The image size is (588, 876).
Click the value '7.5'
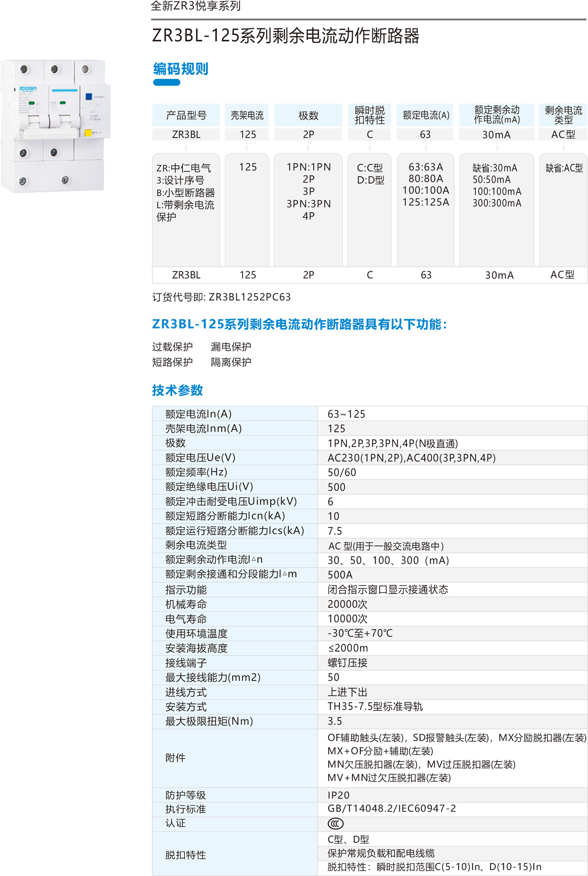coord(335,531)
